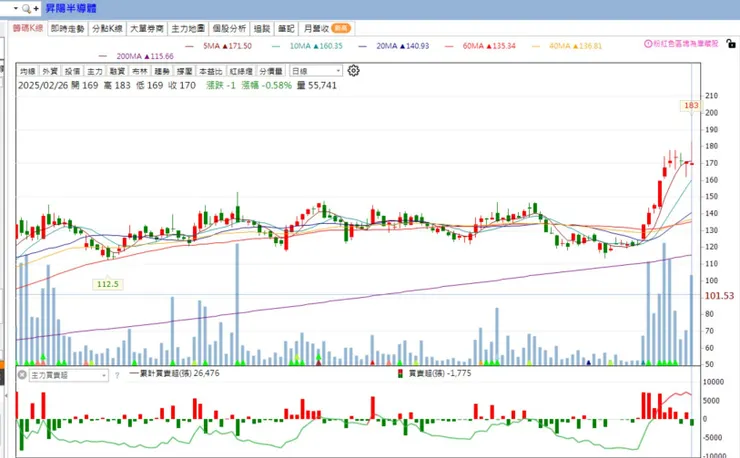Click the unlock padlock icon at top right
This screenshot has height=458, width=740.
pos(731,44)
